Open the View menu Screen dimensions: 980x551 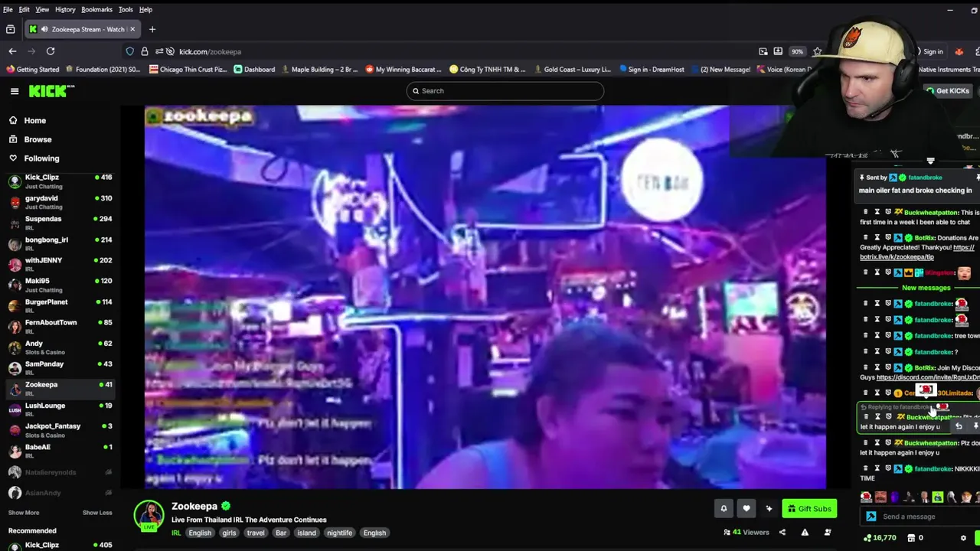(x=42, y=9)
